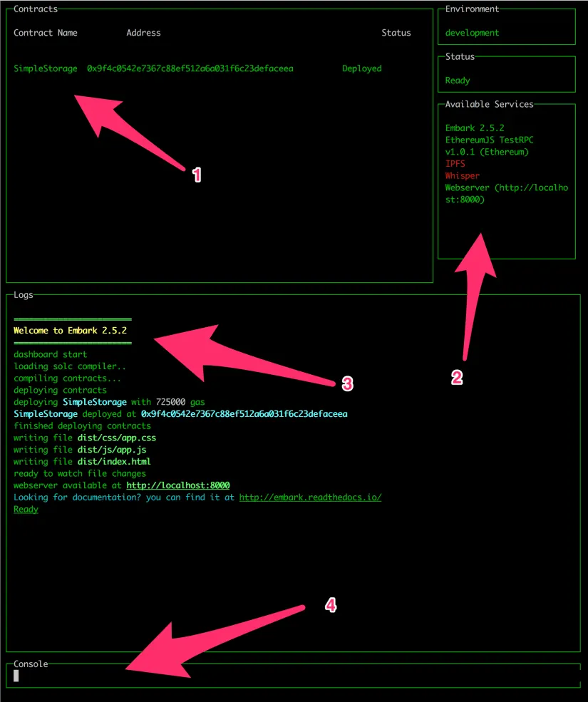Click the Available Services panel title
The width and height of the screenshot is (588, 702).
(x=490, y=104)
